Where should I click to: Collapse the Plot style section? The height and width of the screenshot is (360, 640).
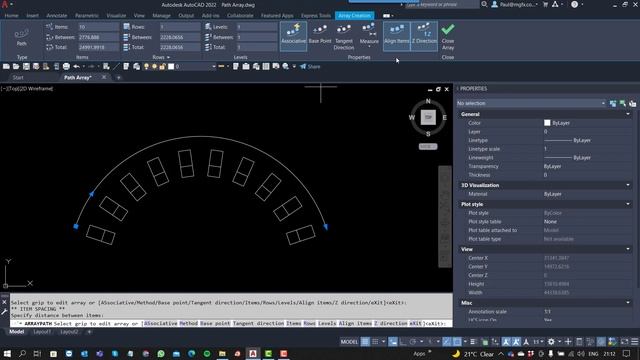coord(628,204)
